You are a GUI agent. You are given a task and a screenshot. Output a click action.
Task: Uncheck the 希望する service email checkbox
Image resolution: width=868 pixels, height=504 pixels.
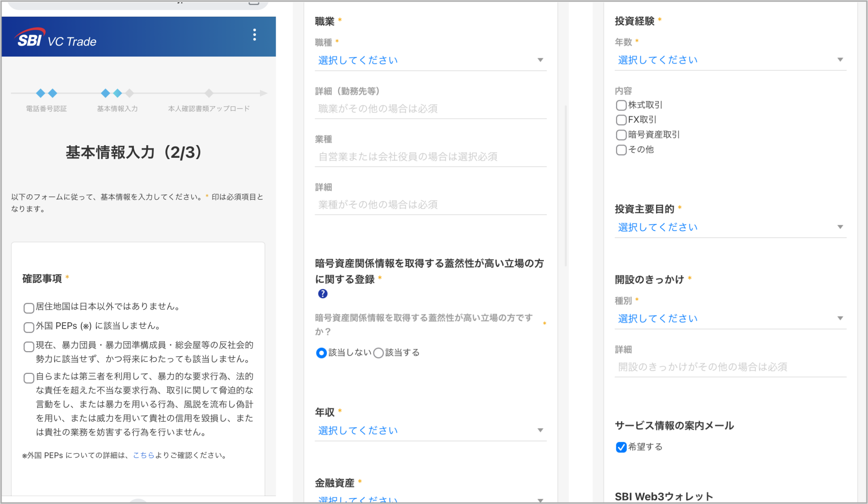click(x=621, y=447)
